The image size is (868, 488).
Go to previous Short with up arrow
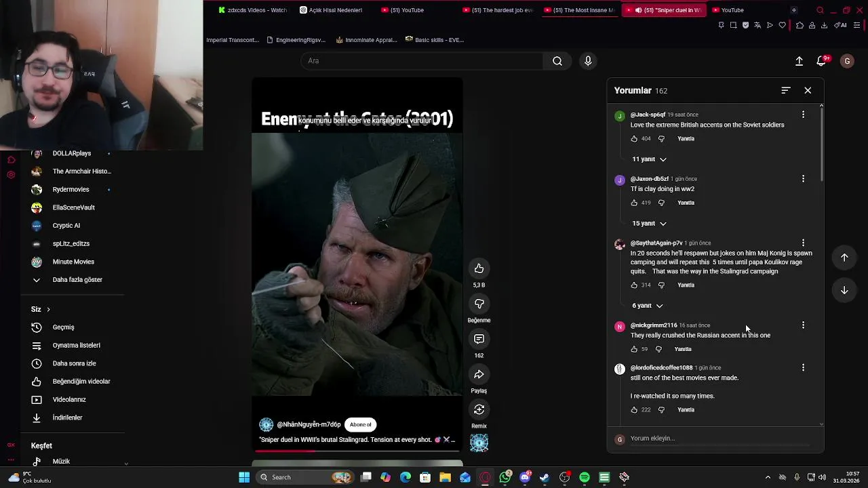[x=844, y=258]
